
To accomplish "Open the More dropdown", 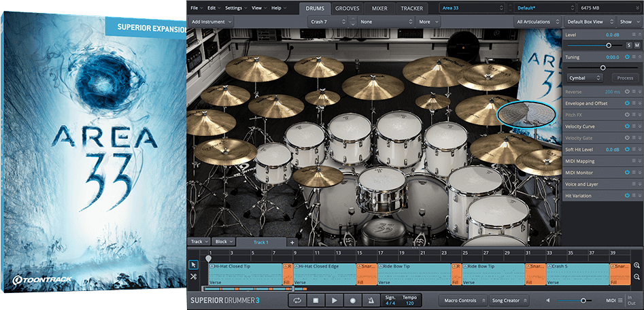I will pos(428,22).
